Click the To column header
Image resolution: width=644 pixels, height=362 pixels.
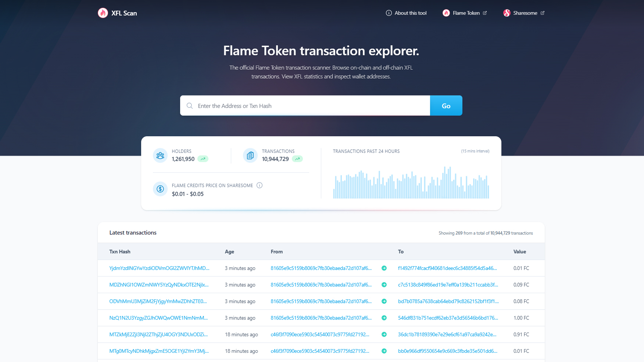point(401,251)
